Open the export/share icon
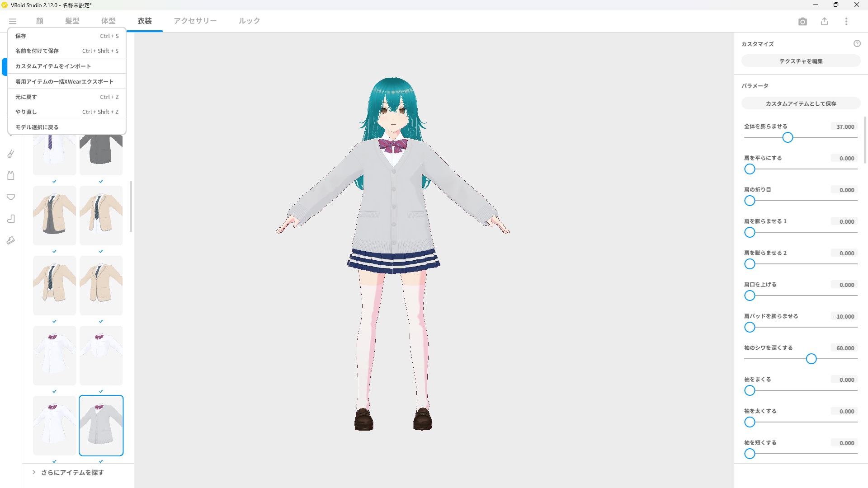The image size is (868, 488). pos(825,21)
